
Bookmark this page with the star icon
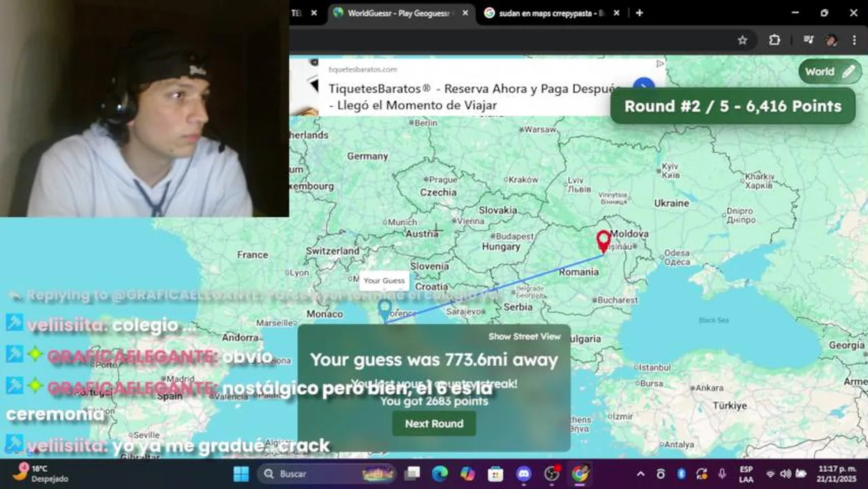tap(742, 40)
